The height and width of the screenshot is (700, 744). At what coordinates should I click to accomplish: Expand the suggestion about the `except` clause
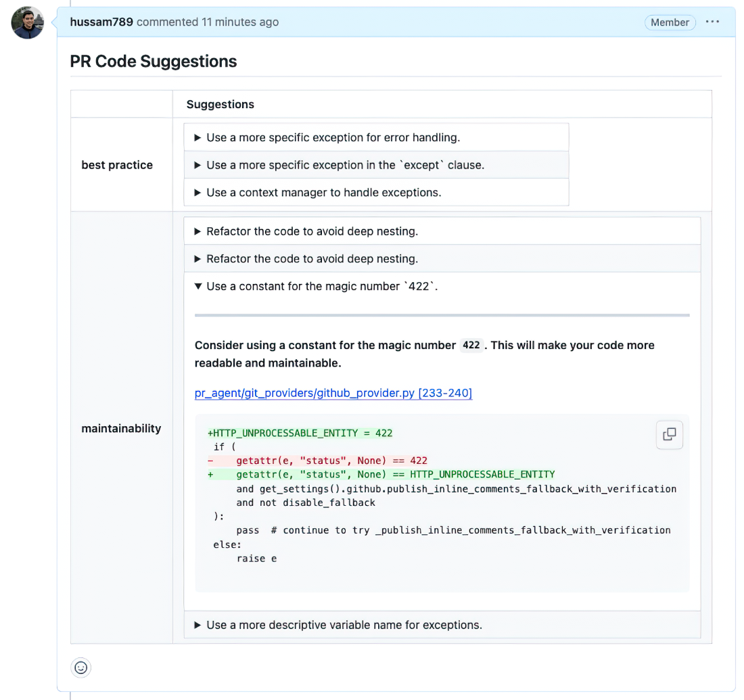pyautogui.click(x=376, y=165)
